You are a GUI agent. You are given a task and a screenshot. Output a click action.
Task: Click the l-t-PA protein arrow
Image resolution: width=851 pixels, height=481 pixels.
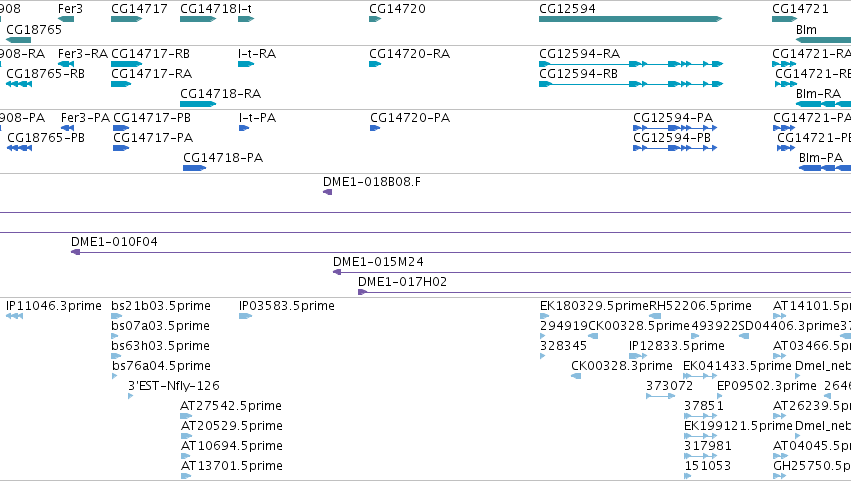pos(244,128)
